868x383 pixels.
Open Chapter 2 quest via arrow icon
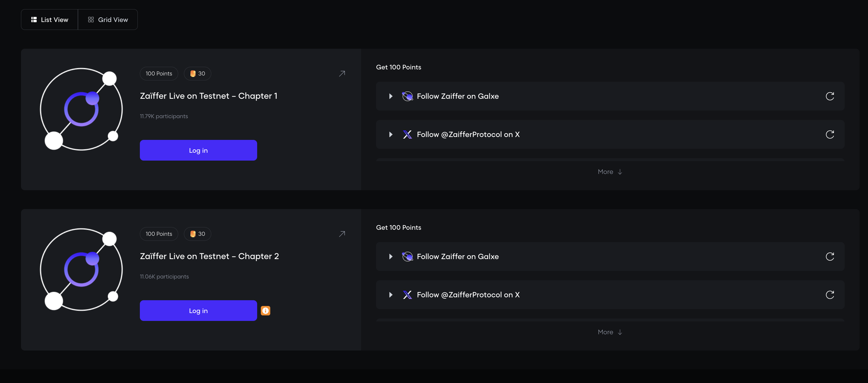(342, 234)
